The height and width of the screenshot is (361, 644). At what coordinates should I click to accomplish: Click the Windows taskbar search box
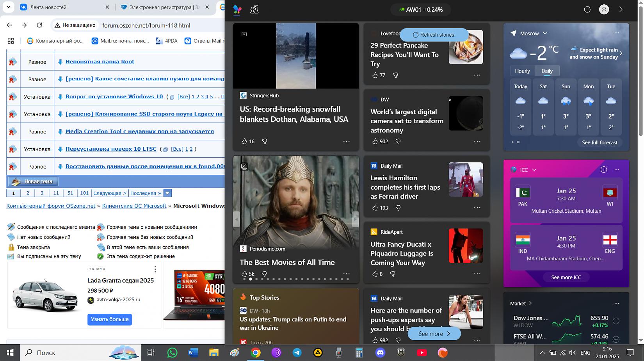tap(80, 352)
